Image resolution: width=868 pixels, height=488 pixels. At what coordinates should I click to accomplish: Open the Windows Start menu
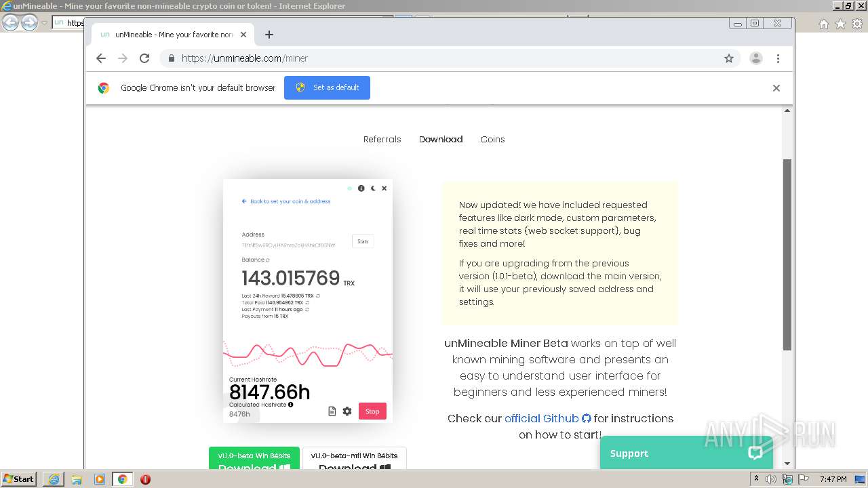pyautogui.click(x=19, y=479)
